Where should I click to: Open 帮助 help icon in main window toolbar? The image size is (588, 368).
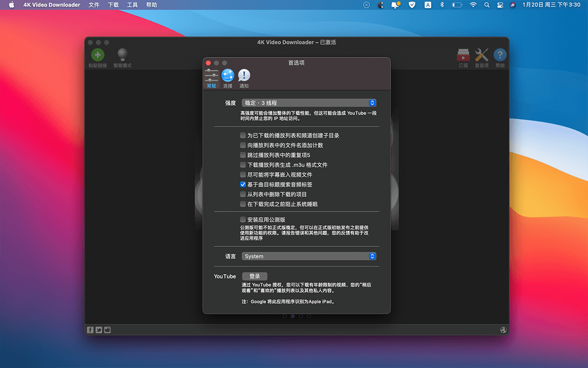click(x=500, y=55)
